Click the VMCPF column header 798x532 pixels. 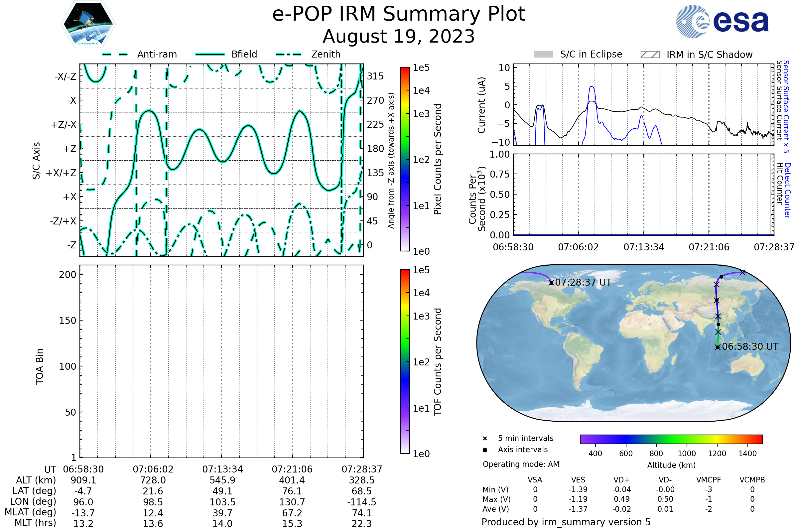click(709, 480)
